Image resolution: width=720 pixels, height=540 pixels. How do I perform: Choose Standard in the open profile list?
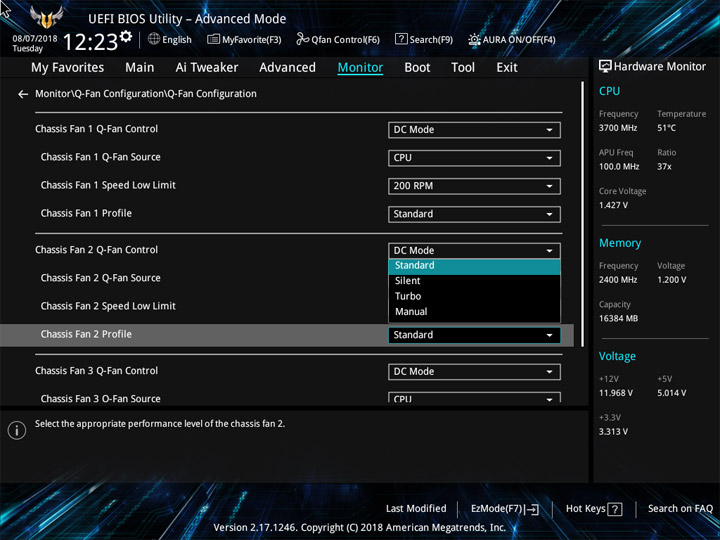click(x=474, y=266)
